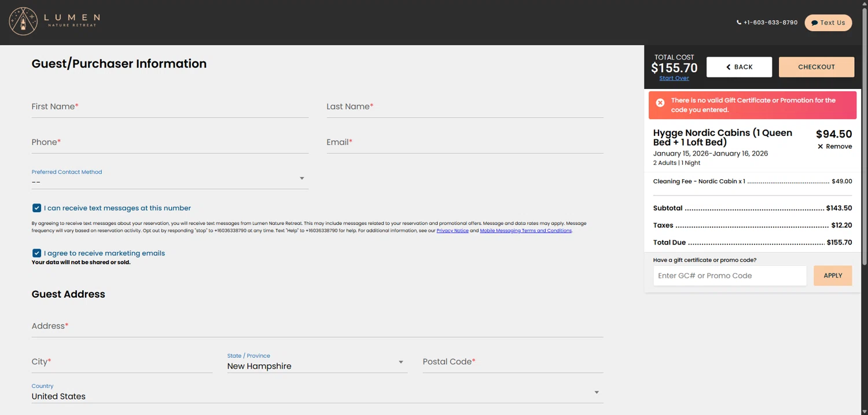Click the 'Guest/Purchaser Information' heading
The image size is (868, 415).
tap(119, 64)
